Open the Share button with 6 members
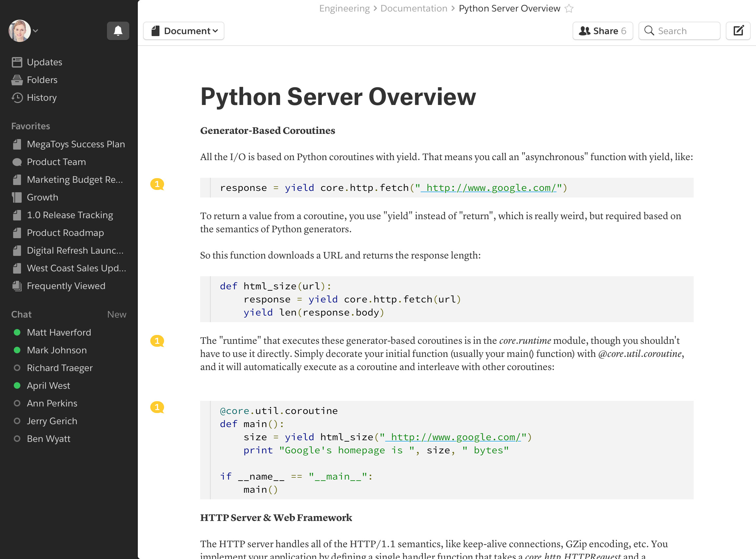This screenshot has width=756, height=559. coord(602,31)
